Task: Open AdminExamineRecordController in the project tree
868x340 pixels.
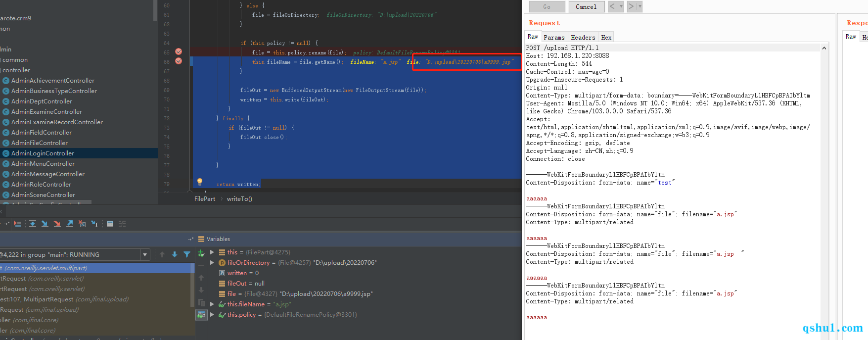Action: pos(57,122)
